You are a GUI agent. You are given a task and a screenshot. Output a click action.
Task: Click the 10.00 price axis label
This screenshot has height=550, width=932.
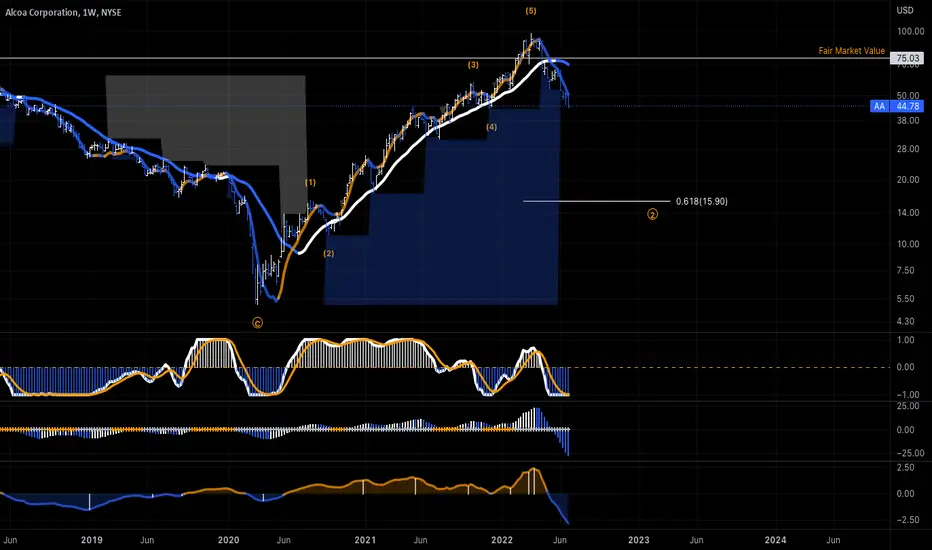[908, 244]
